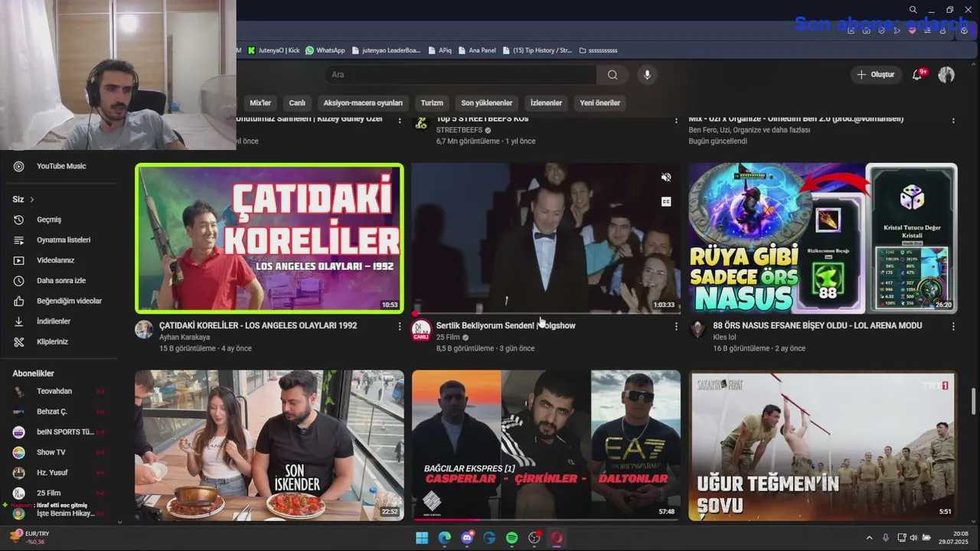The image size is (980, 551).
Task: Click the search magnifier button
Action: [612, 74]
